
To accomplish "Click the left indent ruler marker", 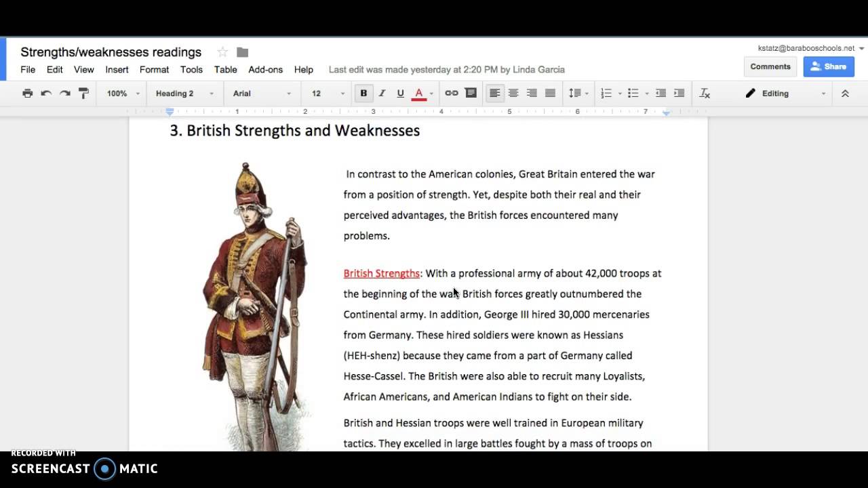I will [170, 112].
